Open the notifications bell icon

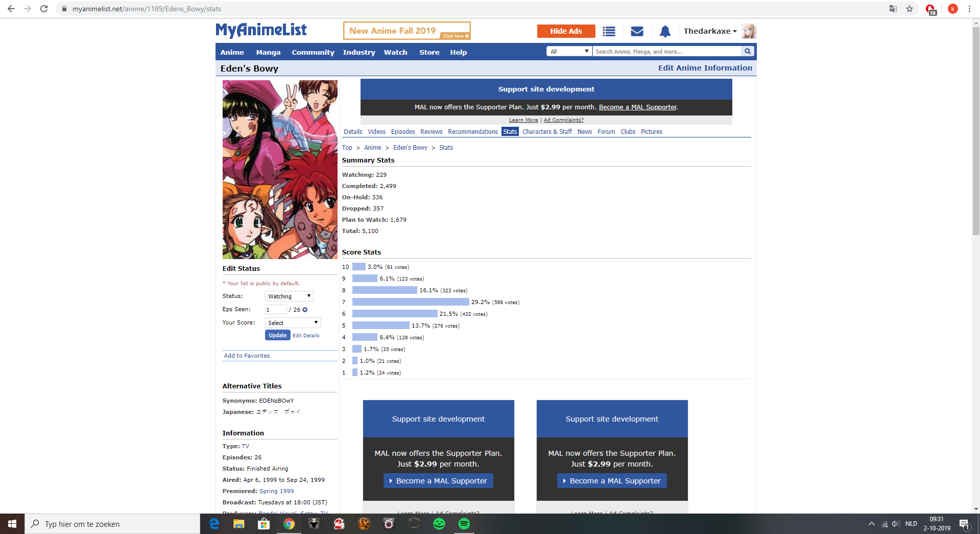pyautogui.click(x=665, y=31)
